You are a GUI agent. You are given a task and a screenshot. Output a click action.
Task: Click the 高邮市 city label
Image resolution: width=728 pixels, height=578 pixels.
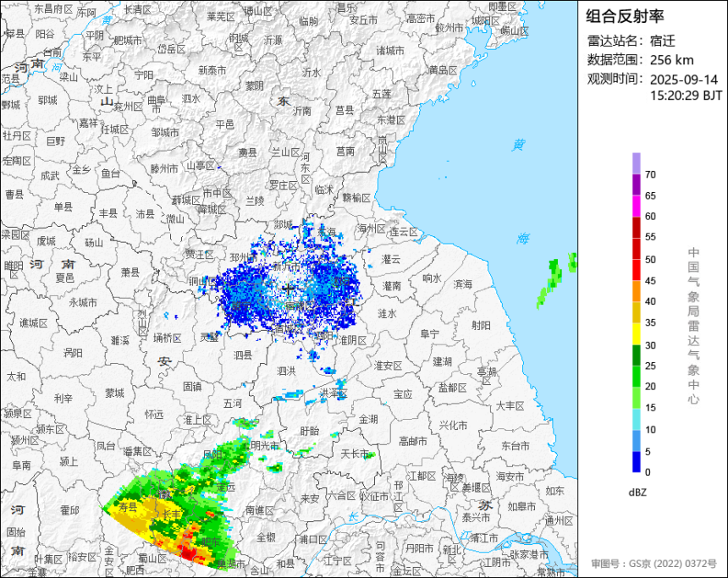coord(413,442)
